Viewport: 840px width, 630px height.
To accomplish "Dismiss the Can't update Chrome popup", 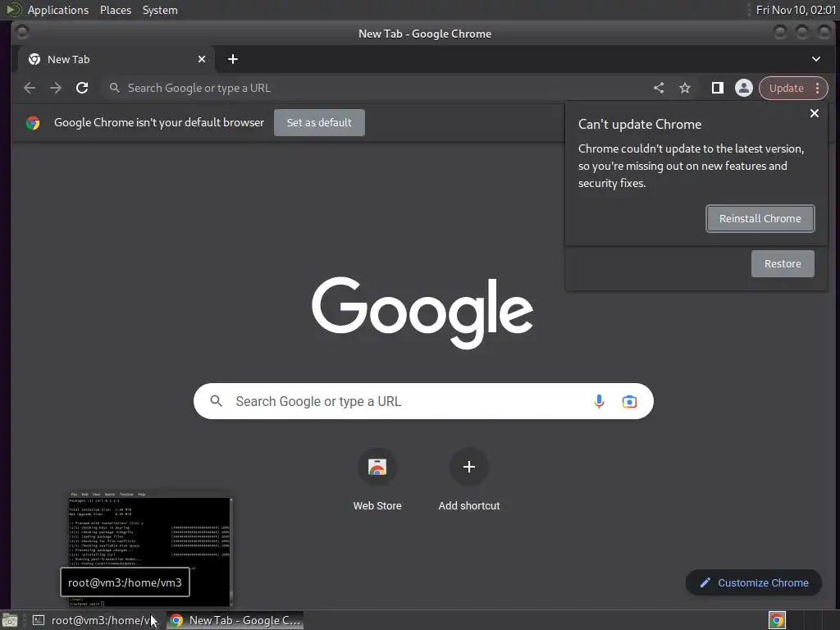I will [815, 113].
